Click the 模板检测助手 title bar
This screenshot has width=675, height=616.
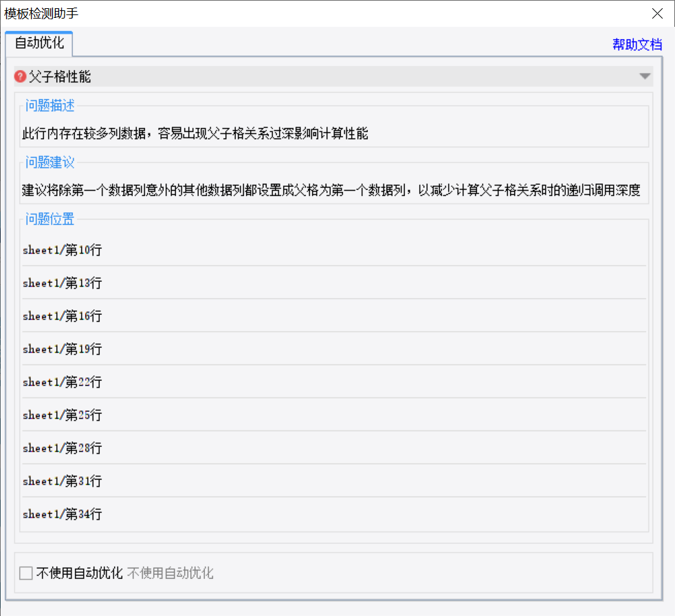pyautogui.click(x=275, y=13)
